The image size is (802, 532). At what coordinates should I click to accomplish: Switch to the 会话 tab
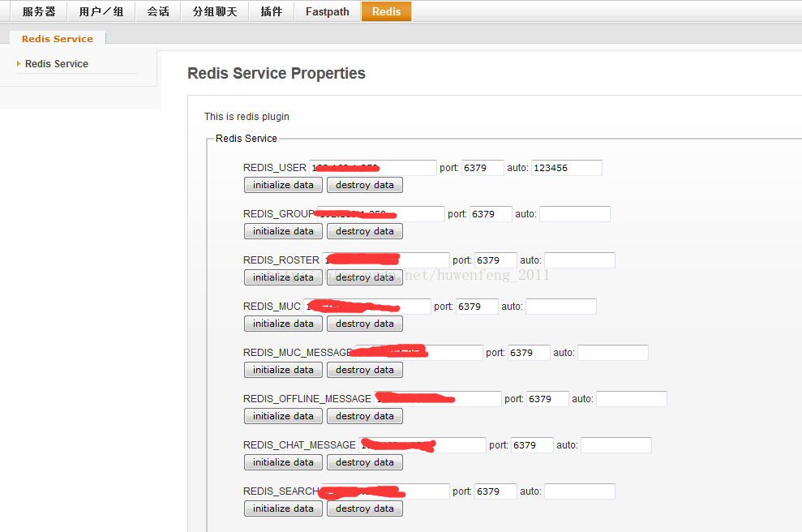click(158, 11)
